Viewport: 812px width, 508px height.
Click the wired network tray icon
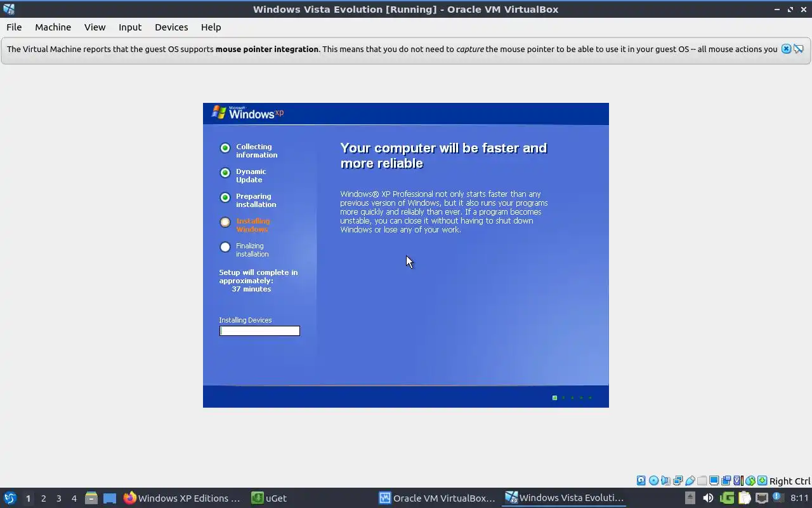(x=762, y=498)
